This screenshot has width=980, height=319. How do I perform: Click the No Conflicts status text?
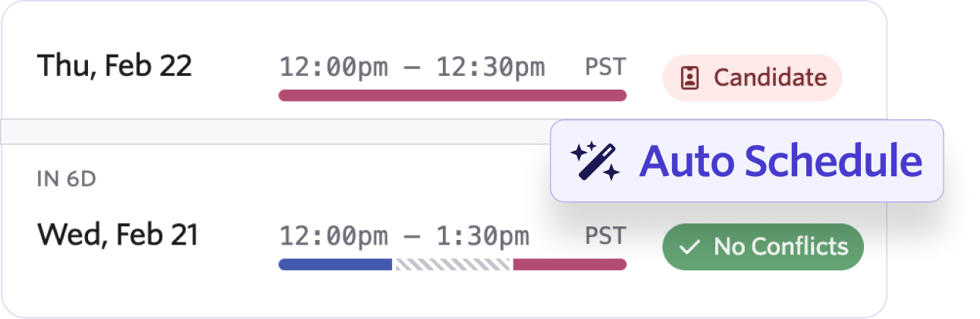[x=781, y=246]
